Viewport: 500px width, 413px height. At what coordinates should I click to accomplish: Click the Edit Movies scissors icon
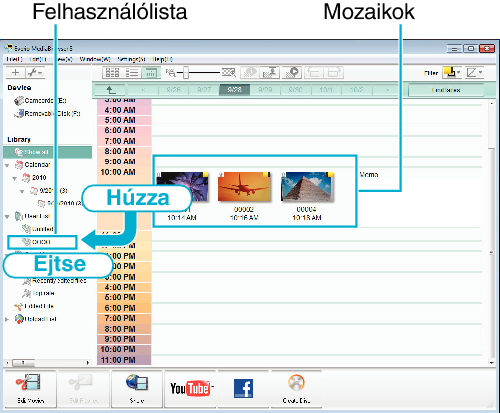click(x=28, y=383)
